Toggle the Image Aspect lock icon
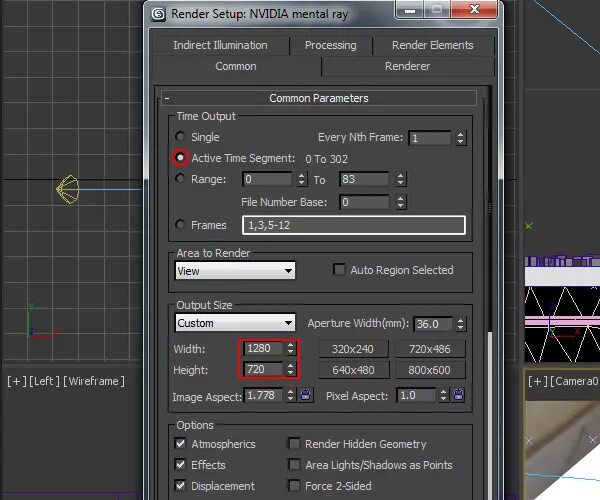The width and height of the screenshot is (600, 500). point(305,395)
